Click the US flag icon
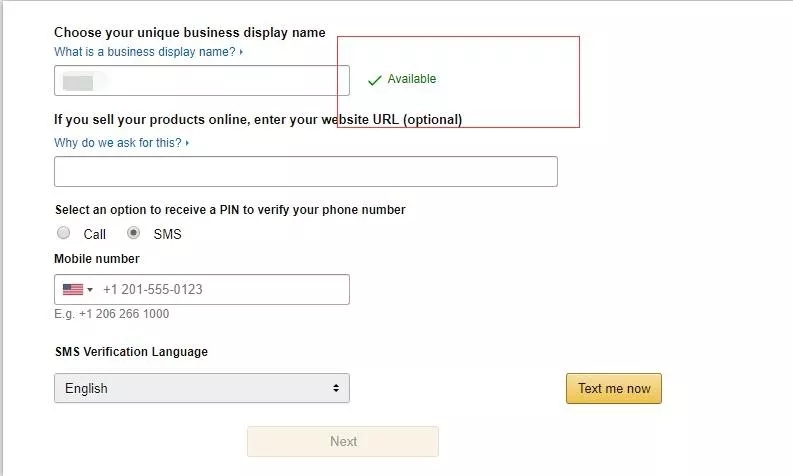The width and height of the screenshot is (793, 476). (73, 290)
